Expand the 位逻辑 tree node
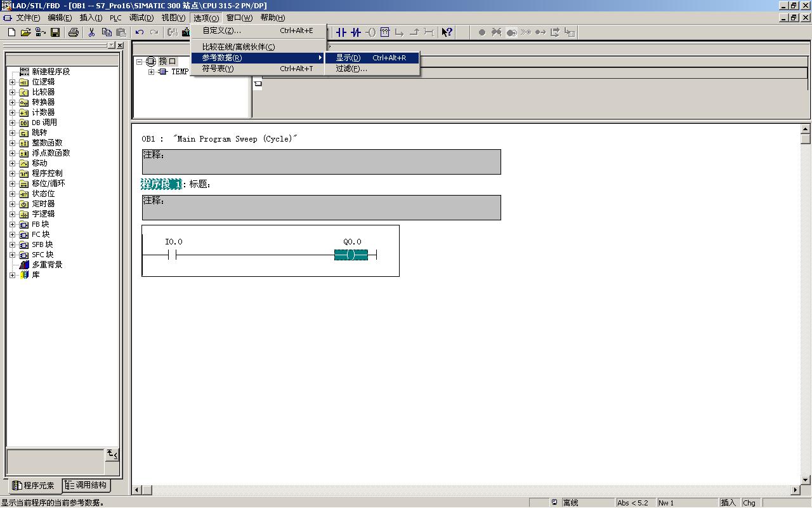The height and width of the screenshot is (508, 812). tap(12, 82)
